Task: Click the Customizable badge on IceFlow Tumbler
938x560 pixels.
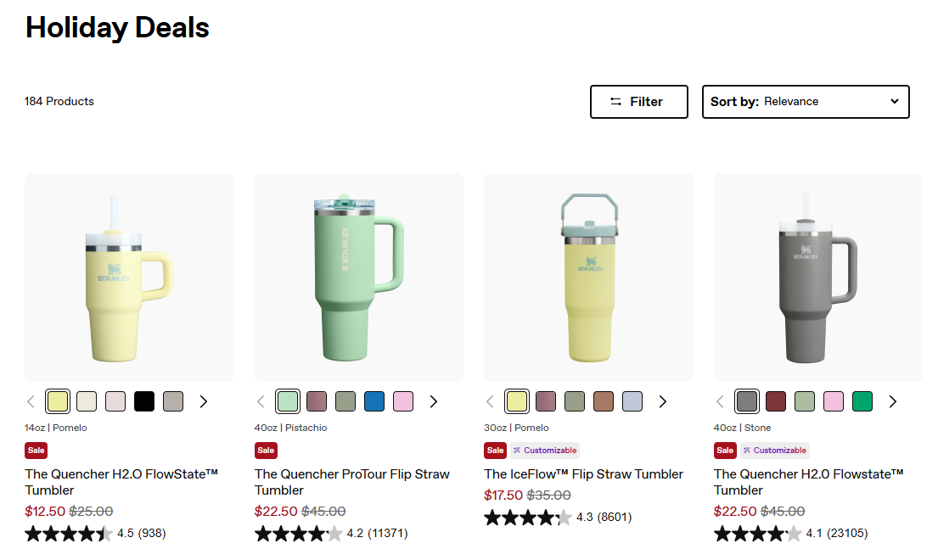Action: coord(545,451)
